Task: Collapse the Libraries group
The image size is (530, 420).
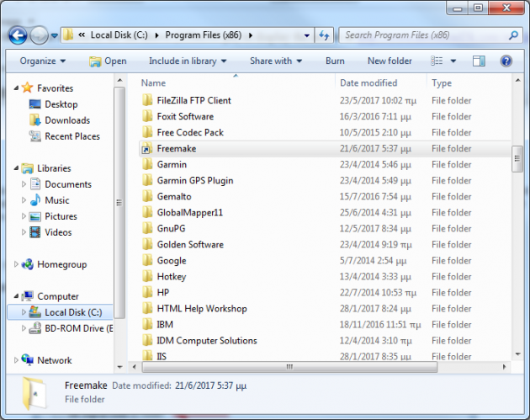Action: pos(16,168)
